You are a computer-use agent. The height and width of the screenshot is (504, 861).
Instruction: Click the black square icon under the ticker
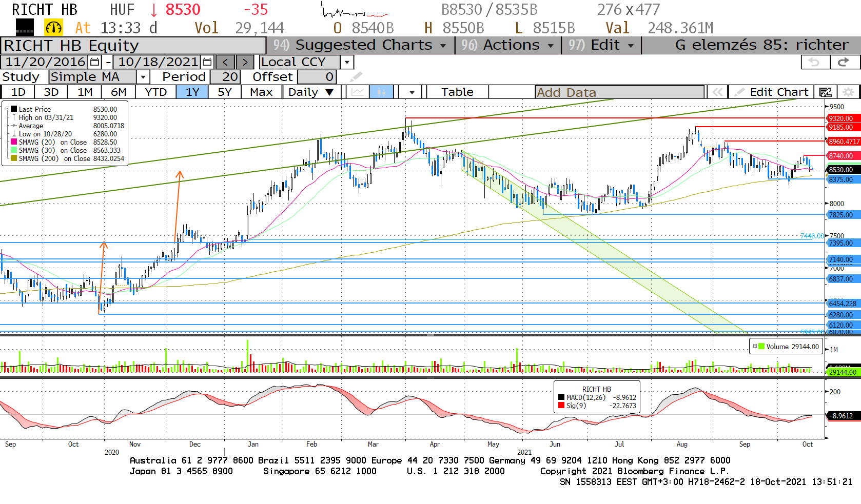pyautogui.click(x=25, y=27)
